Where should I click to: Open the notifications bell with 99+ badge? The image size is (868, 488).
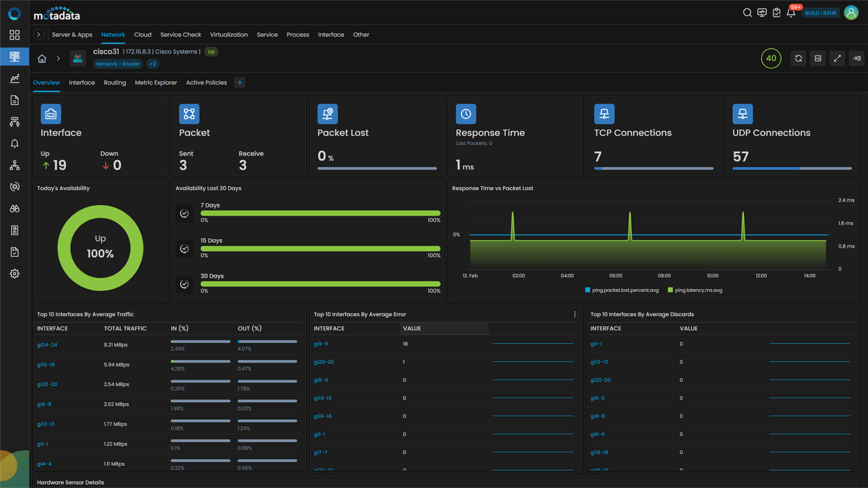coord(791,12)
